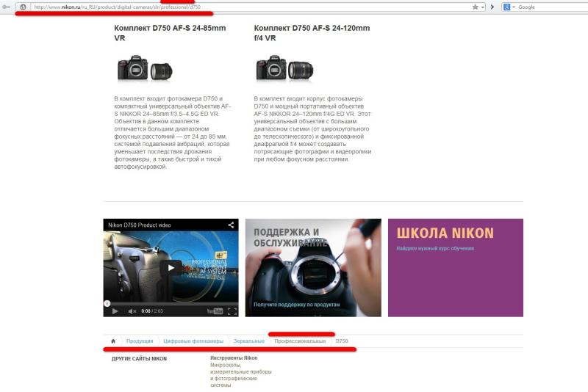Bookmark this page with the star icon

[475, 7]
